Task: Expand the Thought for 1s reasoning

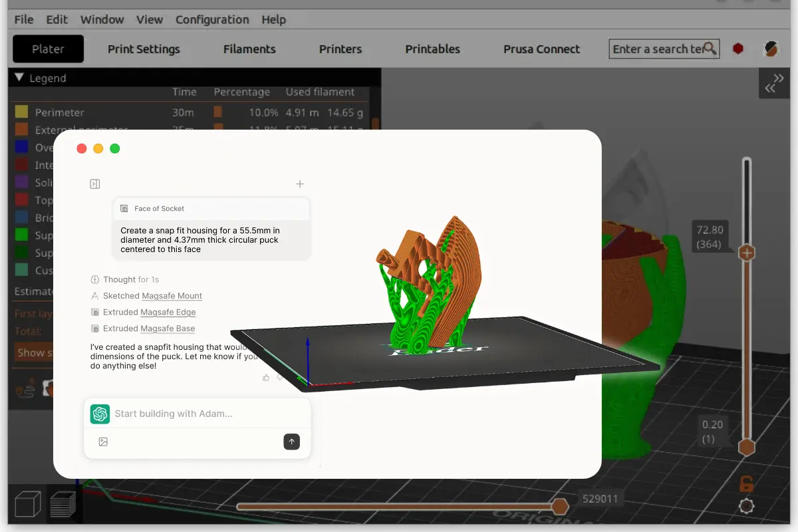Action: [125, 279]
